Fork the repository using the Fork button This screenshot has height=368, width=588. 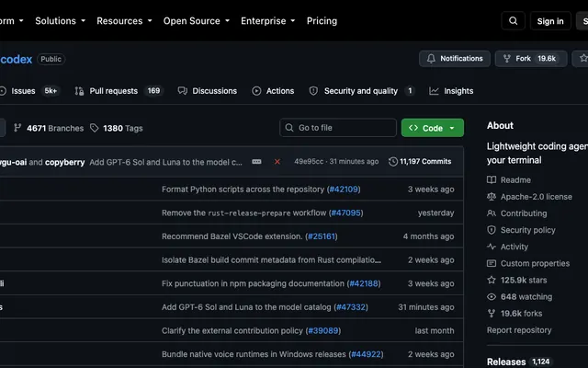[531, 59]
